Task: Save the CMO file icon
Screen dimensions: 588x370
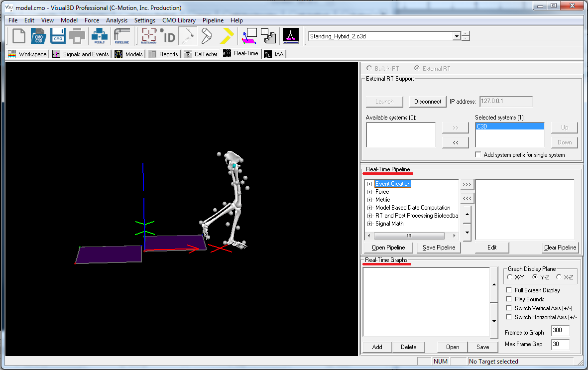Action: pyautogui.click(x=58, y=36)
